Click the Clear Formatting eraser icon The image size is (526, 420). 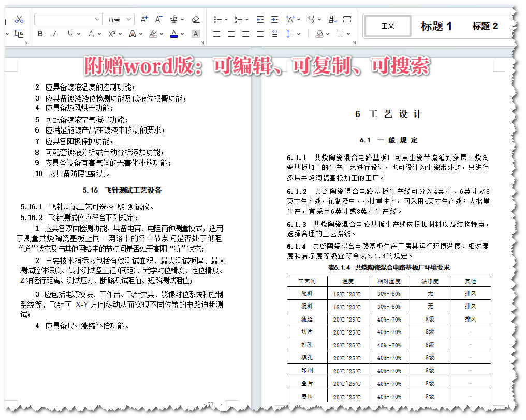pos(195,19)
